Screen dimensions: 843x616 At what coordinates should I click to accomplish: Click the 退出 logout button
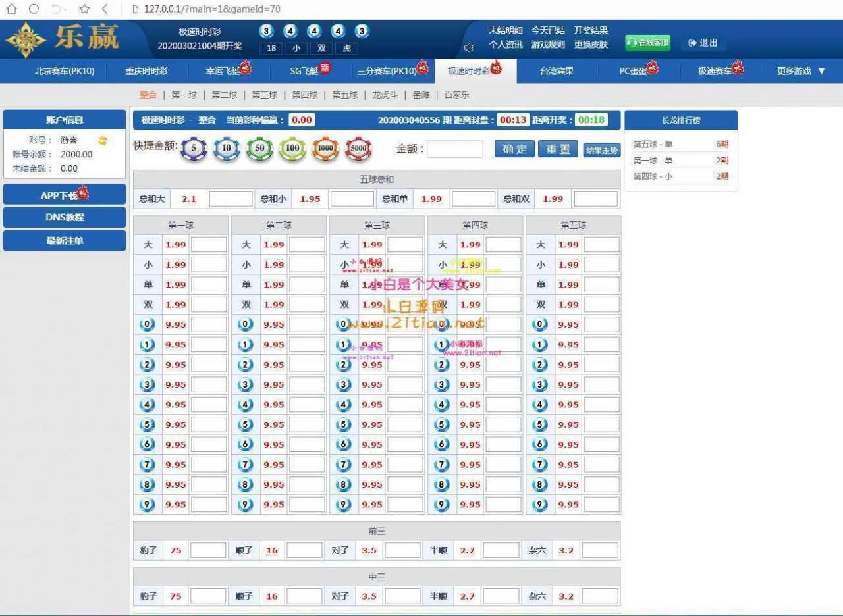pyautogui.click(x=703, y=43)
